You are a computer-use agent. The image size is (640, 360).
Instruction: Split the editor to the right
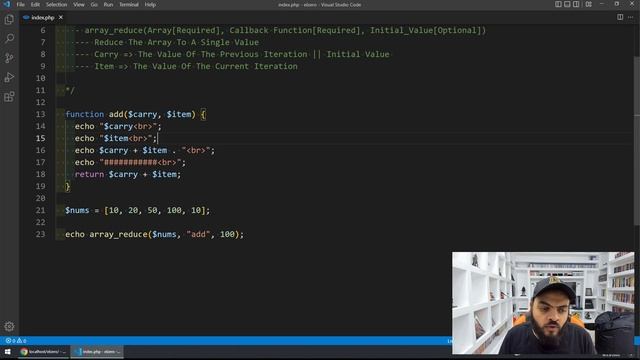click(620, 17)
